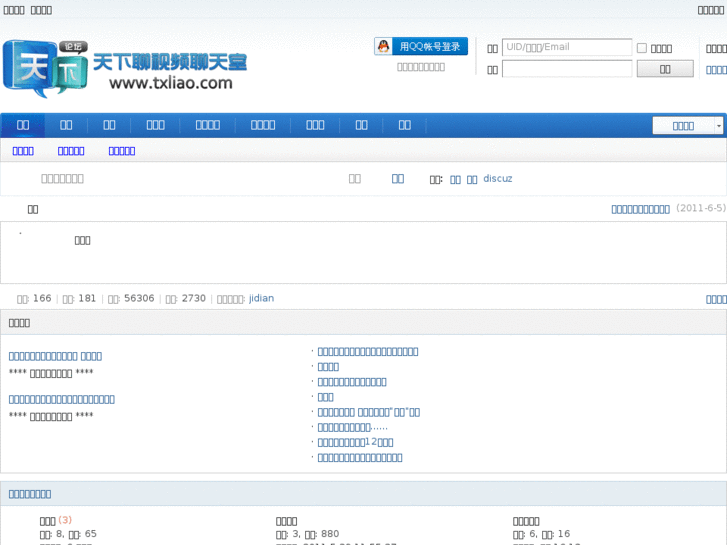Click the txliao.com site logo
Screen dimensions: 727x545
point(125,68)
